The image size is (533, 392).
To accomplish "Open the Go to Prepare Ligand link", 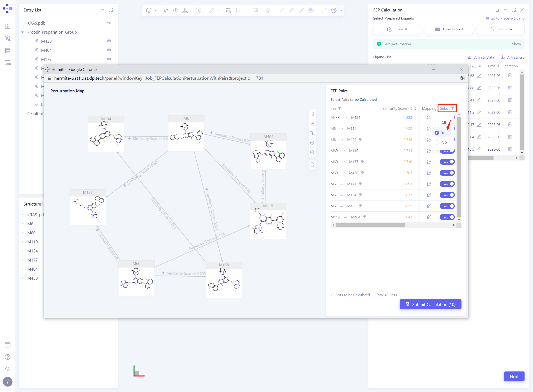I will click(x=505, y=18).
